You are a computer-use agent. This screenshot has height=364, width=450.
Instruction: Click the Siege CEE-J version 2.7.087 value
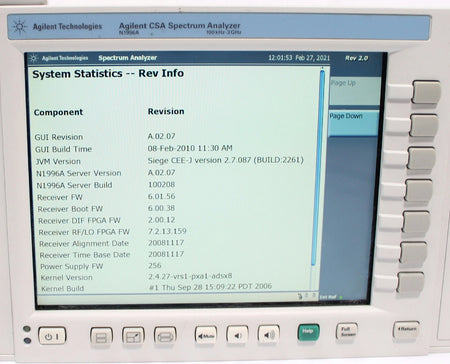click(226, 160)
